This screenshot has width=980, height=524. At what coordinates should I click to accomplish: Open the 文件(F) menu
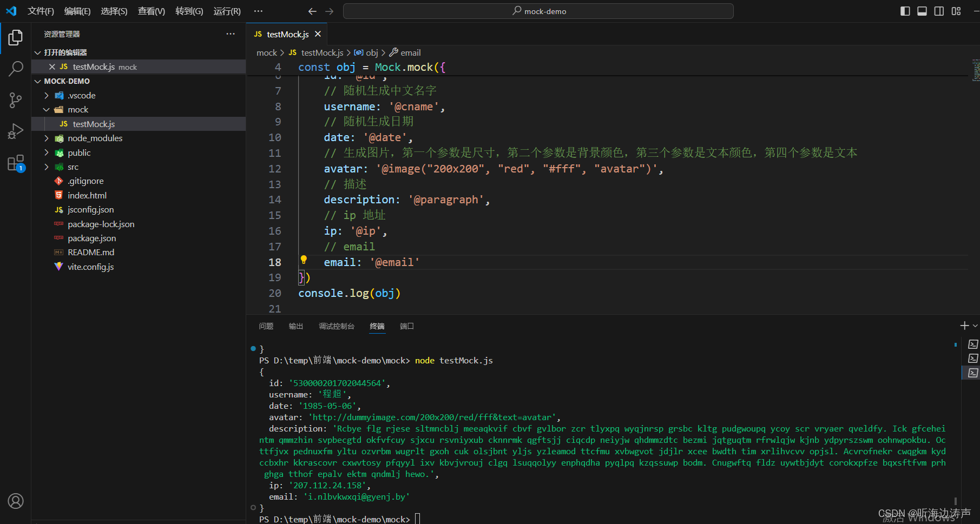point(41,11)
